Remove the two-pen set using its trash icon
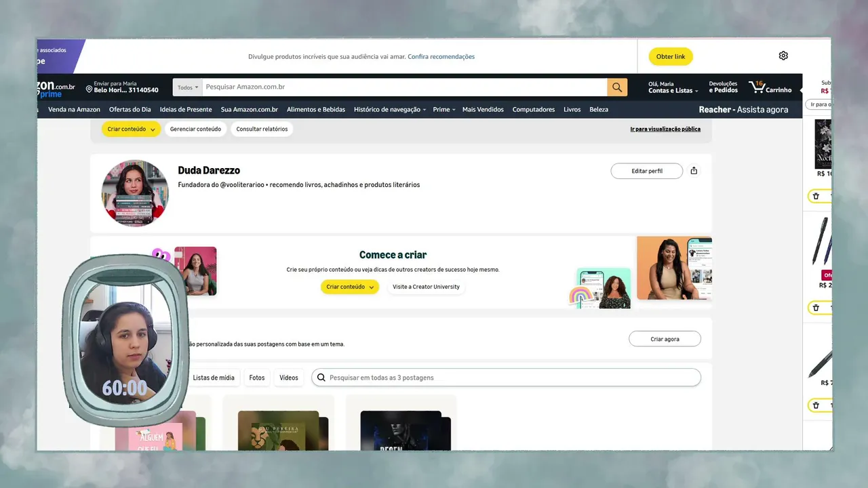The width and height of the screenshot is (868, 488). click(x=816, y=308)
